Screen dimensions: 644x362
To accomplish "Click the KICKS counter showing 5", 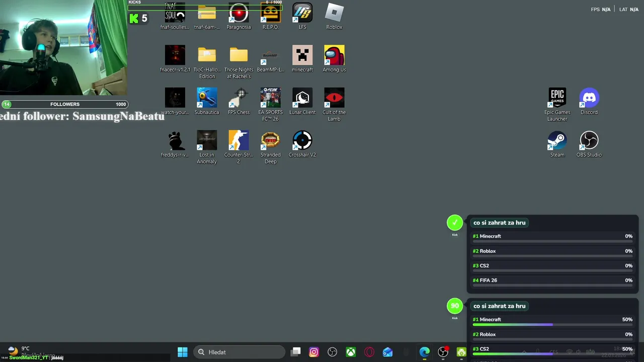I will coord(138,19).
